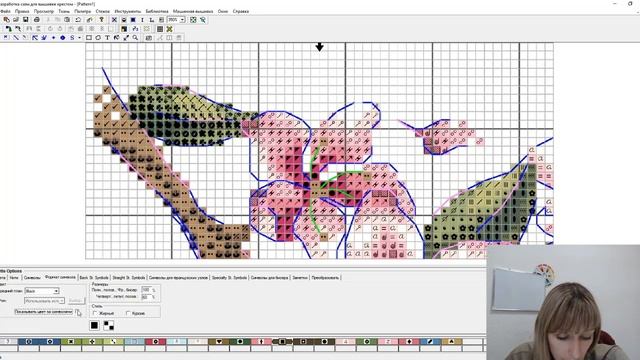
Task: Open the Палитра menu
Action: [x=82, y=11]
